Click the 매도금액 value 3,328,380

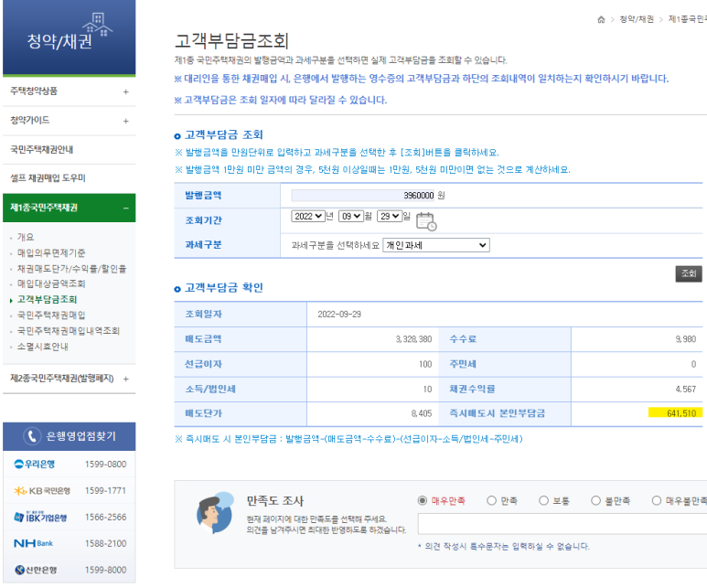413,339
